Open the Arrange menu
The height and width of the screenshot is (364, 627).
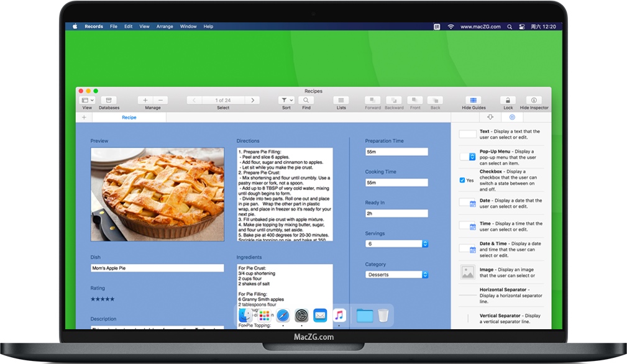coord(165,26)
